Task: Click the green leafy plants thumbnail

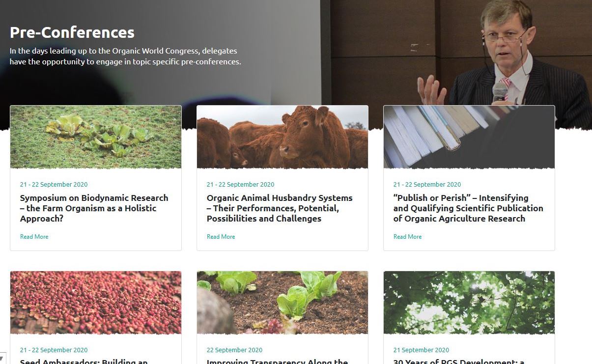Action: point(96,137)
